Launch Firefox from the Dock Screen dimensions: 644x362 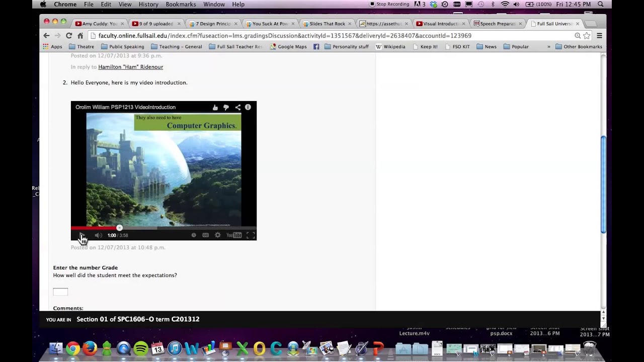point(90,348)
